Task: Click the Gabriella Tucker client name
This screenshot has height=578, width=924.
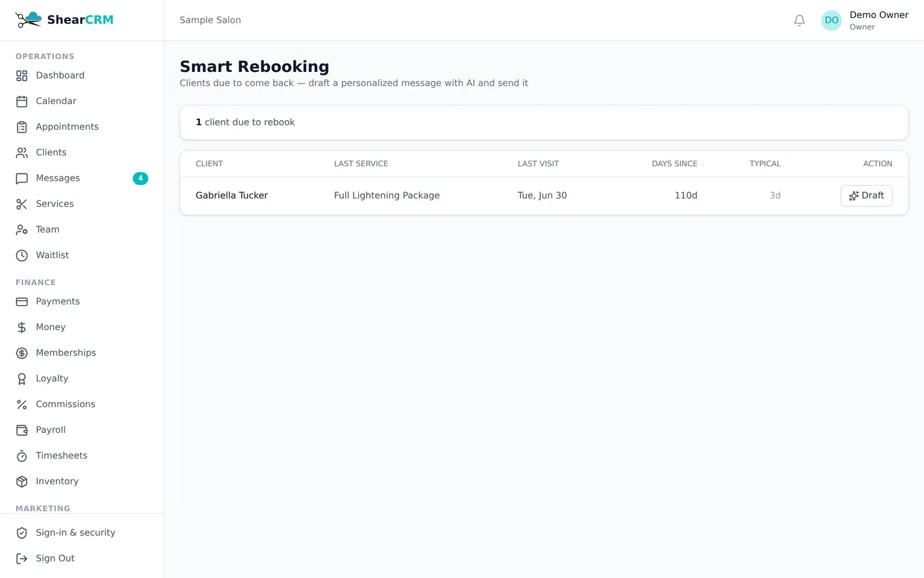Action: click(232, 195)
